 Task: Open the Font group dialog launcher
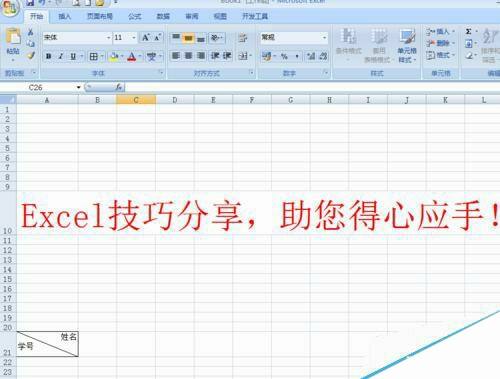pos(161,72)
